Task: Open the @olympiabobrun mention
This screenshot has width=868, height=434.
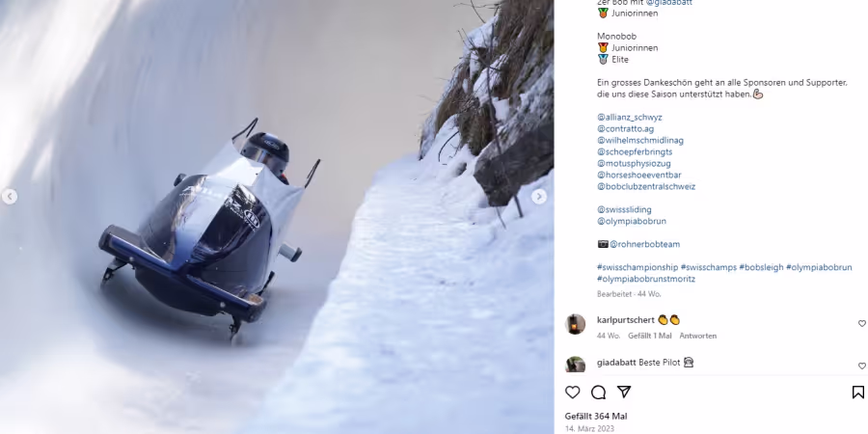Action: pos(632,221)
